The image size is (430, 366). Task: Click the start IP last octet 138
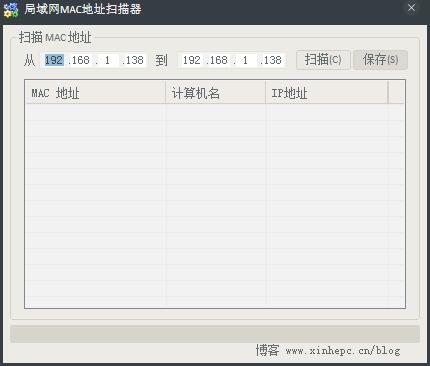134,60
